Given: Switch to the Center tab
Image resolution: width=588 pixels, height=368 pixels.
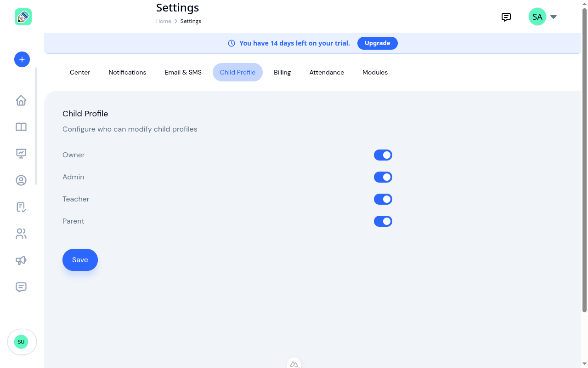Looking at the screenshot, I should (80, 72).
